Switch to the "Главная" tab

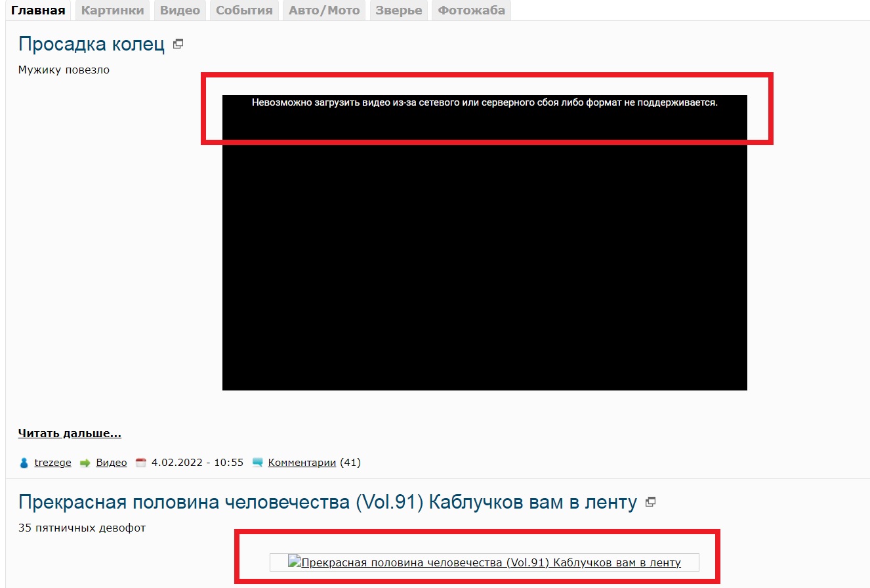click(38, 10)
